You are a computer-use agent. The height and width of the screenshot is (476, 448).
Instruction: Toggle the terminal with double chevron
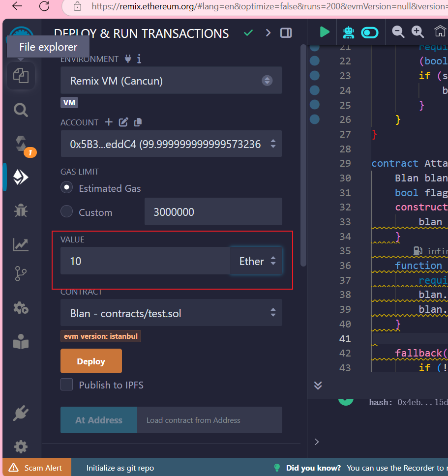(318, 385)
